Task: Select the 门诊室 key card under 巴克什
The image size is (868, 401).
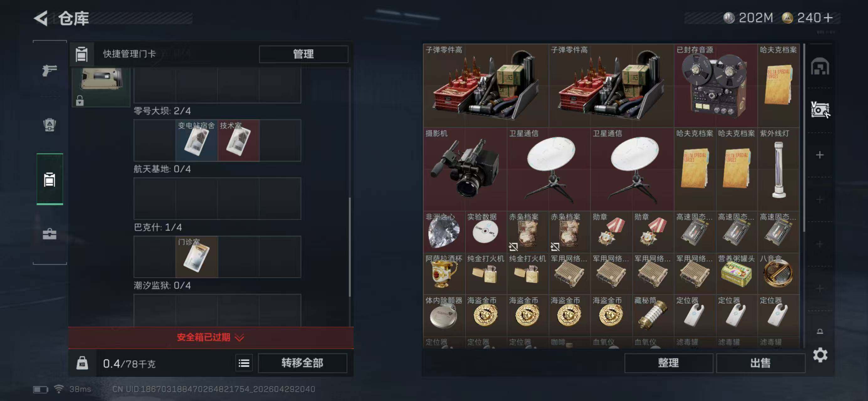Action: 197,257
